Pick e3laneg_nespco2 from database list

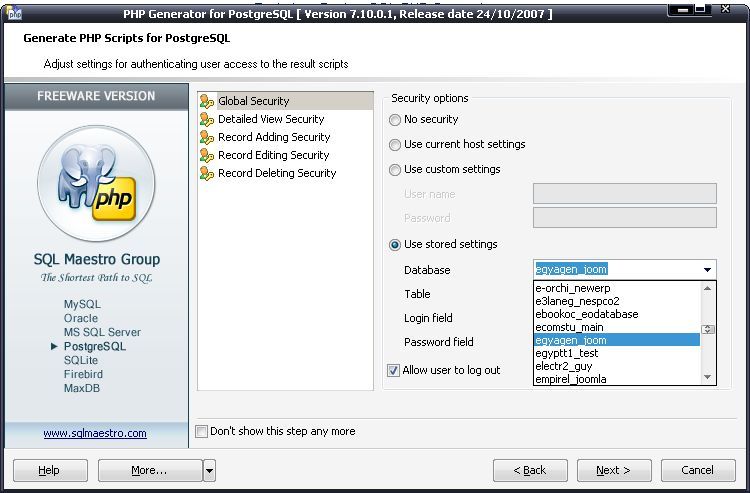pos(617,301)
